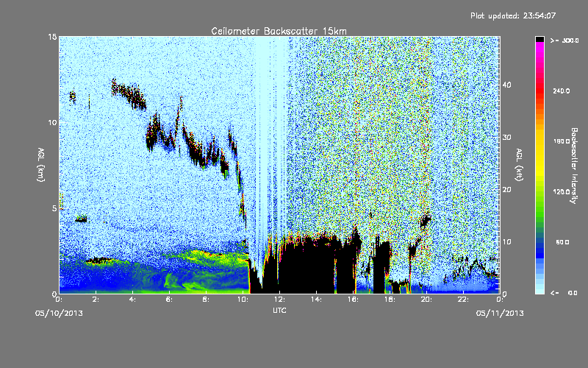This screenshot has height=368, width=588.
Task: Click the black top segment of the colorbar
Action: coord(539,39)
